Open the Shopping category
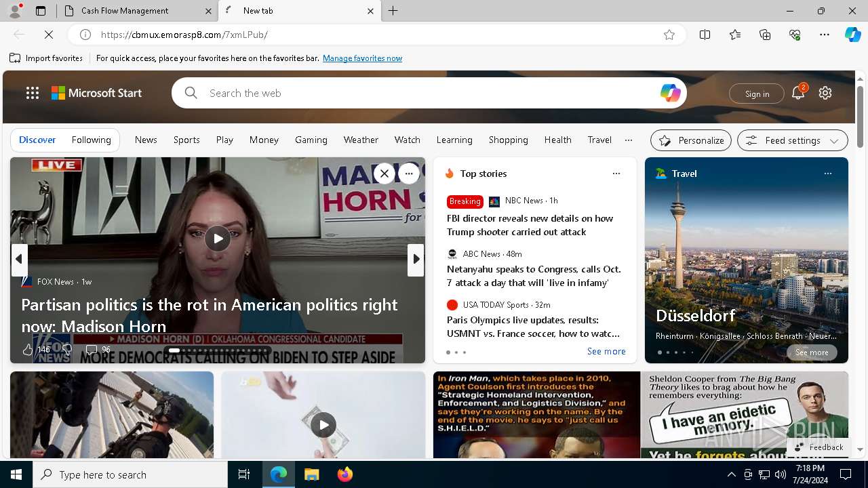This screenshot has height=488, width=868. pos(508,140)
